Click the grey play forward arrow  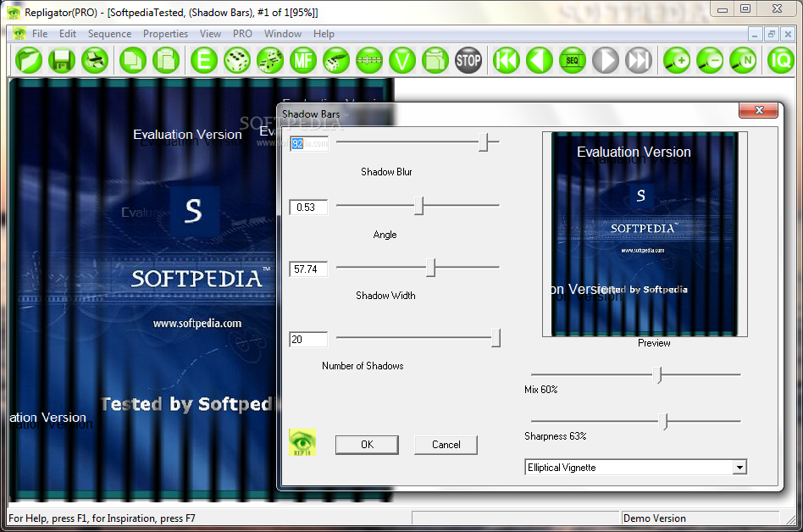click(606, 60)
